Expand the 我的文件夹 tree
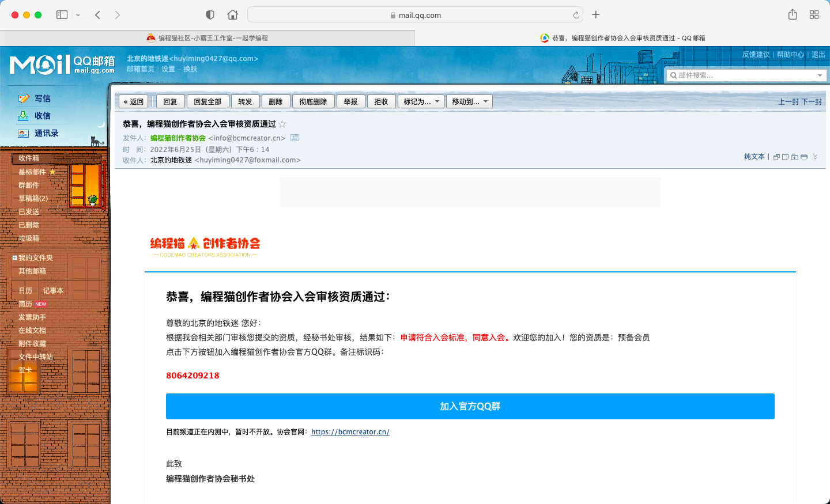The height and width of the screenshot is (504, 830). pyautogui.click(x=15, y=258)
